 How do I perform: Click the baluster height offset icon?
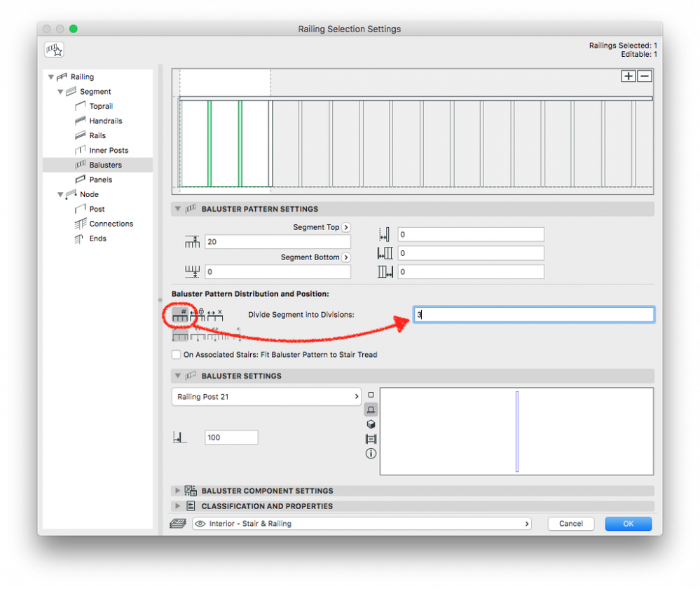point(179,438)
